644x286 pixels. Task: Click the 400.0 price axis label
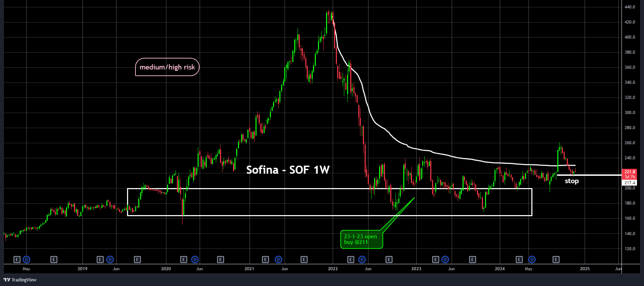click(x=630, y=37)
